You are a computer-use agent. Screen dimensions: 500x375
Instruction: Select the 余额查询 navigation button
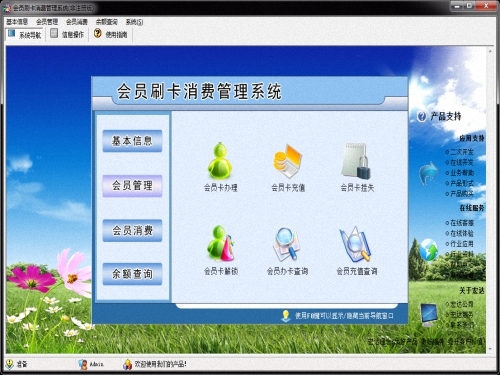point(132,274)
